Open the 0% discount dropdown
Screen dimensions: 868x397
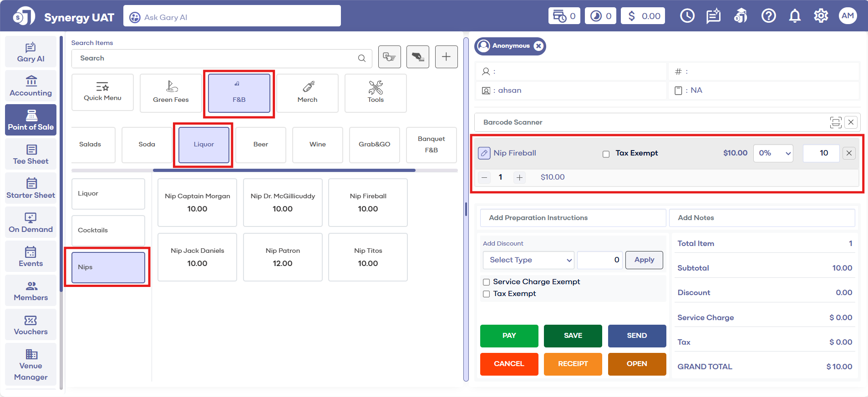coord(773,153)
